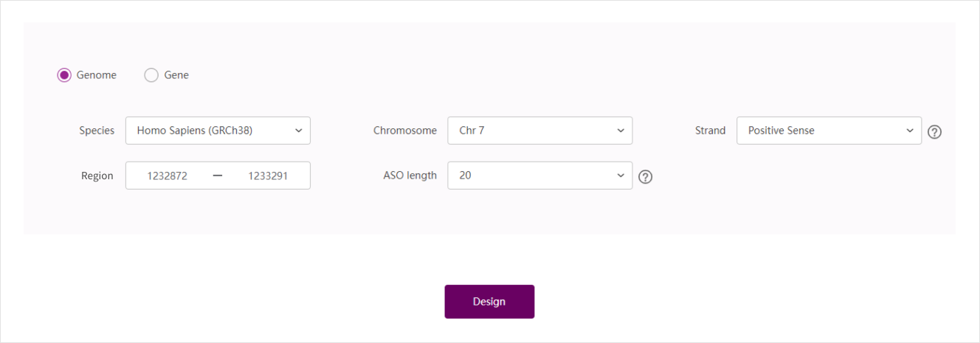The image size is (980, 343).
Task: Expand the Chromosome dropdown showing Chr 7
Action: click(x=539, y=131)
